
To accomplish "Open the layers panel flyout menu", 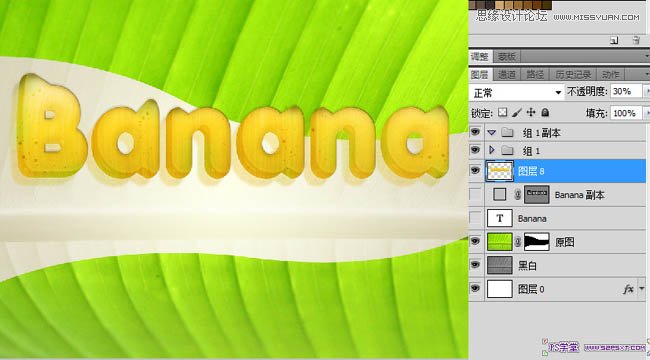I will pos(647,75).
